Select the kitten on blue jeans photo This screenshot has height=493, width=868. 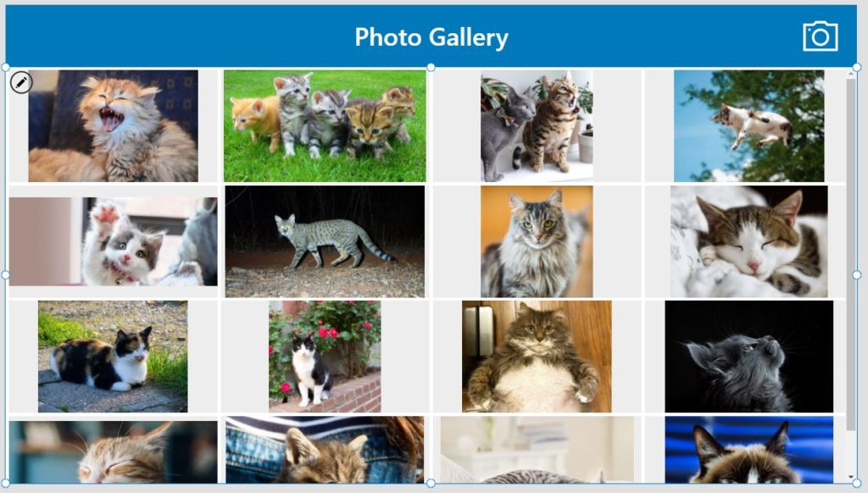pyautogui.click(x=325, y=450)
